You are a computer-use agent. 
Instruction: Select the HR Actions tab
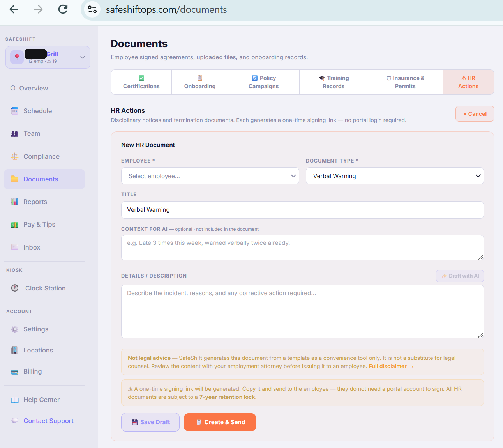(x=468, y=82)
